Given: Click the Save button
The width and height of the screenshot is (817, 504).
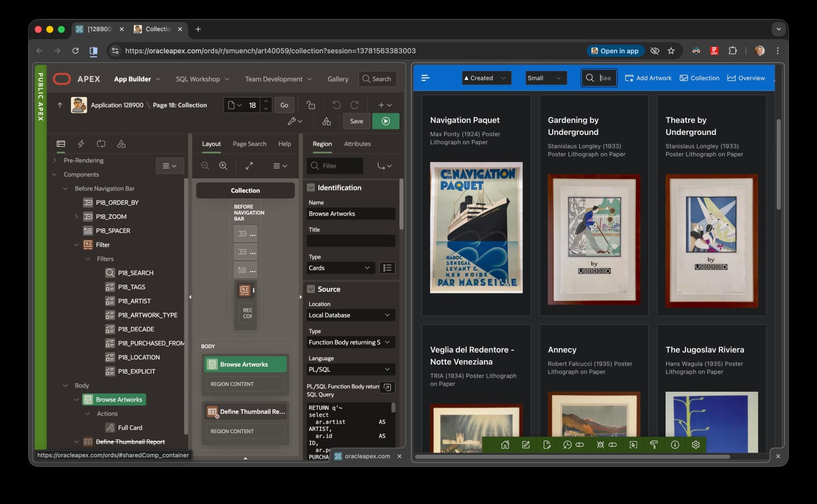Looking at the screenshot, I should pos(356,121).
